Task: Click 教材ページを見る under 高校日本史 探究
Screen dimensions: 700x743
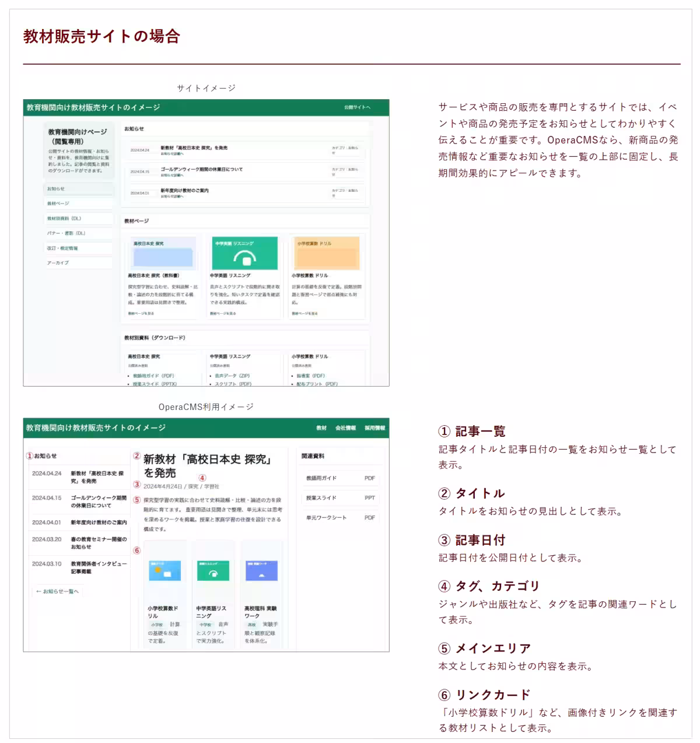Action: pyautogui.click(x=140, y=313)
